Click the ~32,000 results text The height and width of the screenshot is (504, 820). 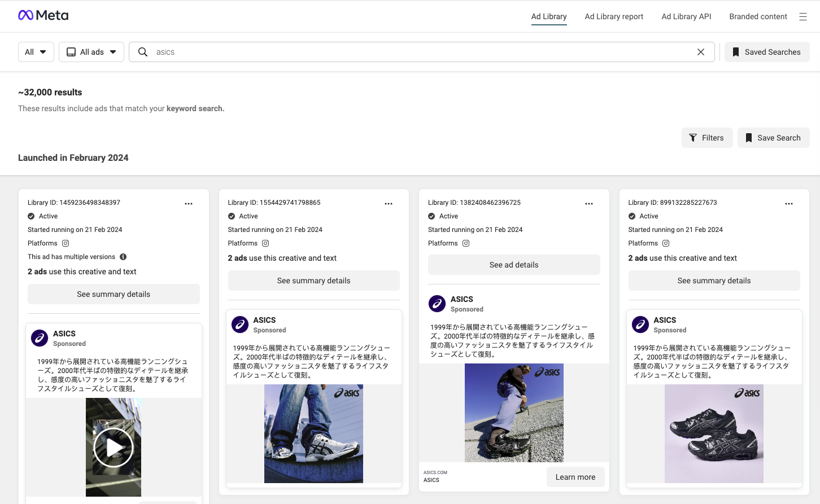coord(50,92)
